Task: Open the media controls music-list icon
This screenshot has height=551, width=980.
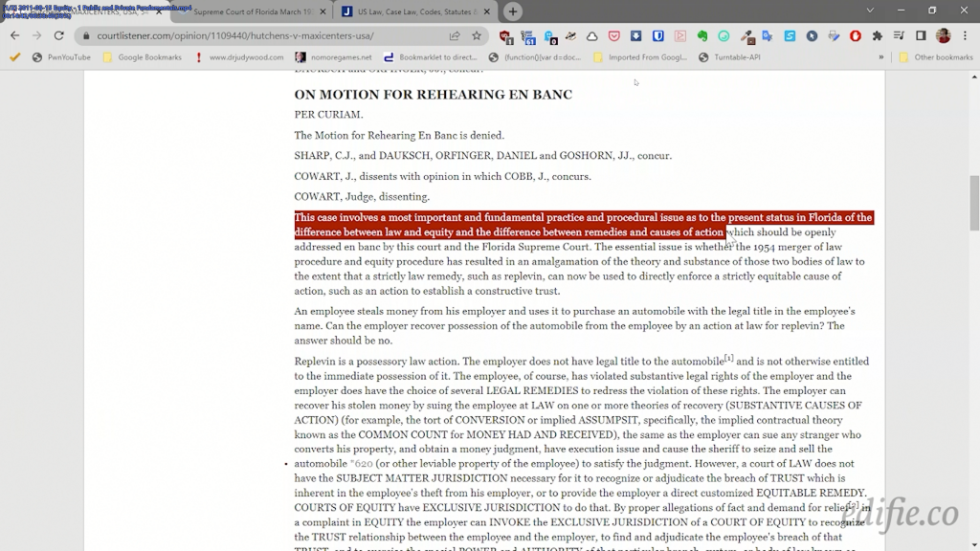Action: (899, 36)
